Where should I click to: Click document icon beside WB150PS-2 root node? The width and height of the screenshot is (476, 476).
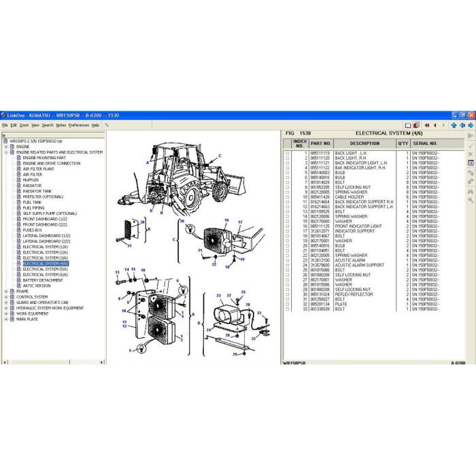(x=5, y=141)
